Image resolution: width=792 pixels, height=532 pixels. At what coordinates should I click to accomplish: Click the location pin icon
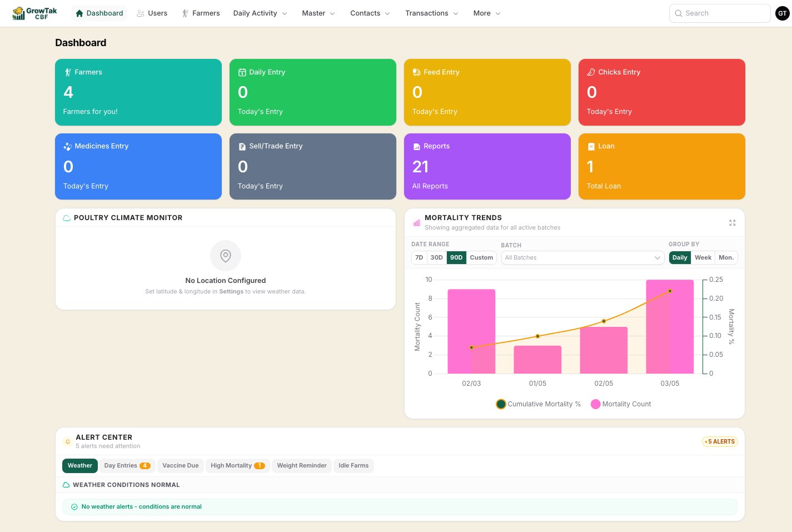point(226,256)
